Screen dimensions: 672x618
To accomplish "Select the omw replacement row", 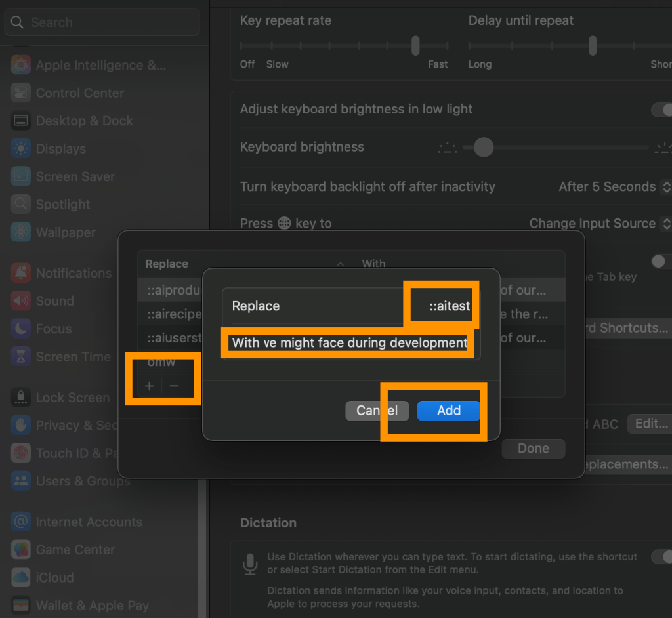I will (x=161, y=362).
